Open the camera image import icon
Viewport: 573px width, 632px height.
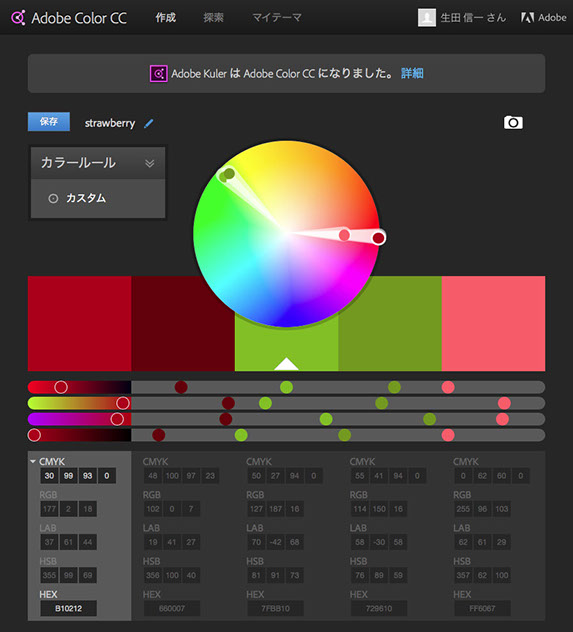pyautogui.click(x=513, y=123)
